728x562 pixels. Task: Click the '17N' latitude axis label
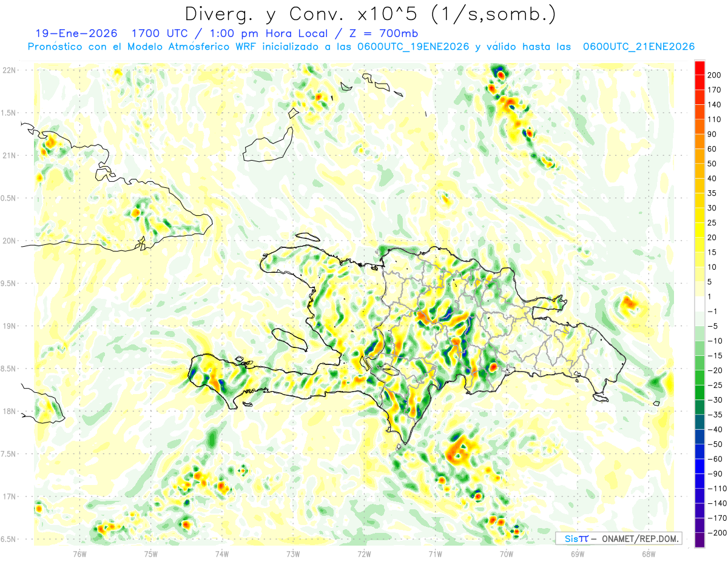click(x=9, y=497)
